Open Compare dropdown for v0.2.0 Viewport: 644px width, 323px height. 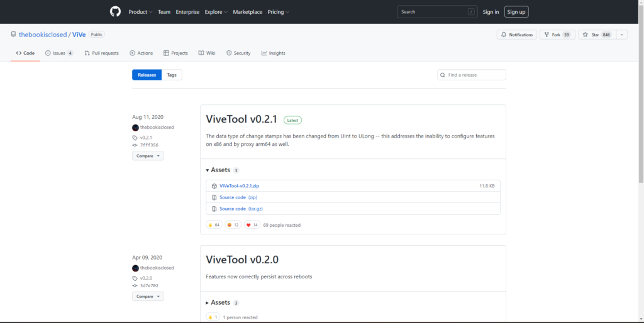[148, 297]
